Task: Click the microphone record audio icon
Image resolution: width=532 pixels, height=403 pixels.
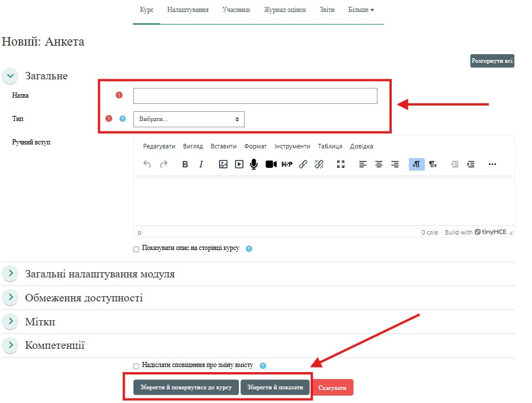Action: [254, 164]
